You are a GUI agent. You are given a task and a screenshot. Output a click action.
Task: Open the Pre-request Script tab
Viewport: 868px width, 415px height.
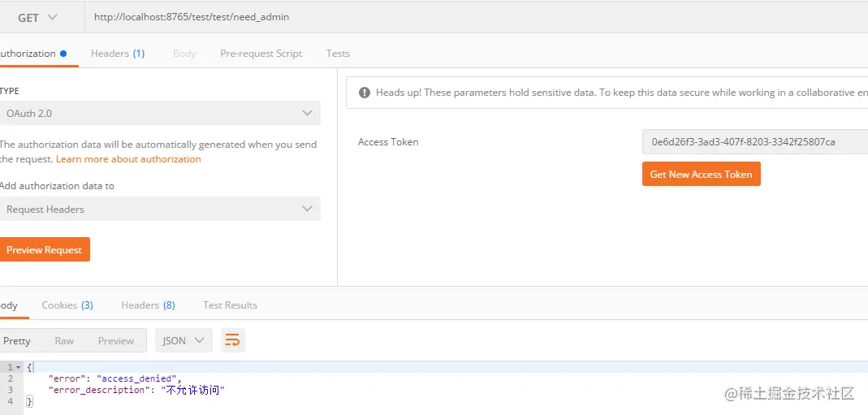pos(261,54)
